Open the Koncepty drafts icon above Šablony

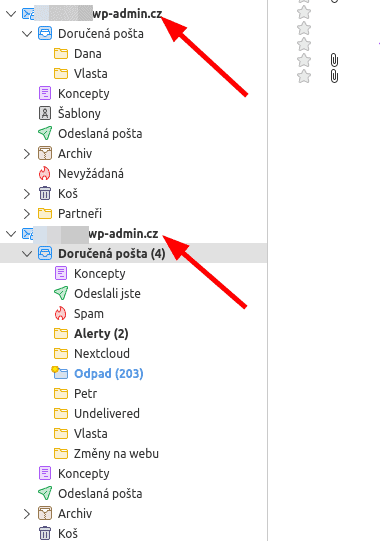[45, 94]
